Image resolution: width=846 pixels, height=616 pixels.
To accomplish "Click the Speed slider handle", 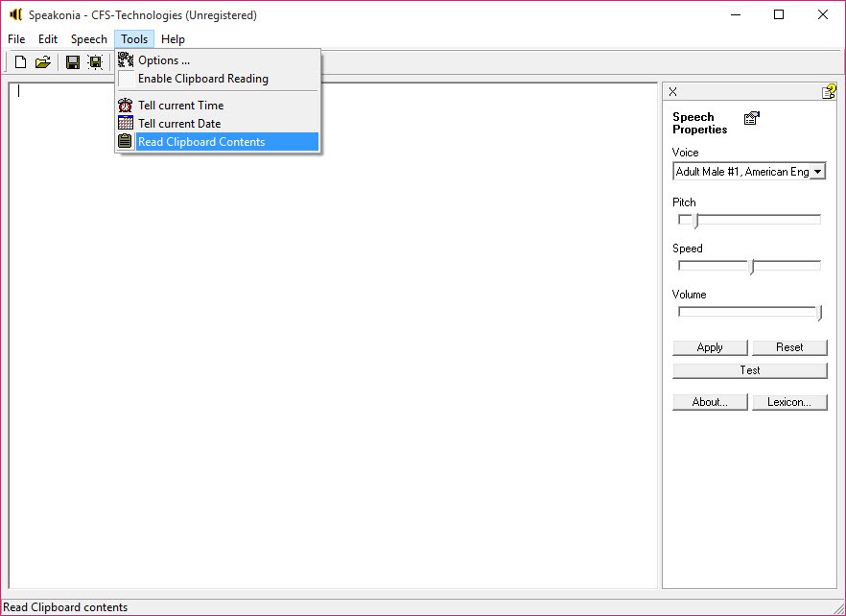I will tap(752, 266).
